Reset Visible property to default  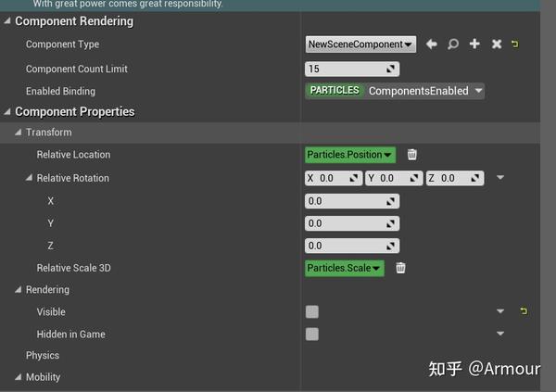[x=524, y=311]
